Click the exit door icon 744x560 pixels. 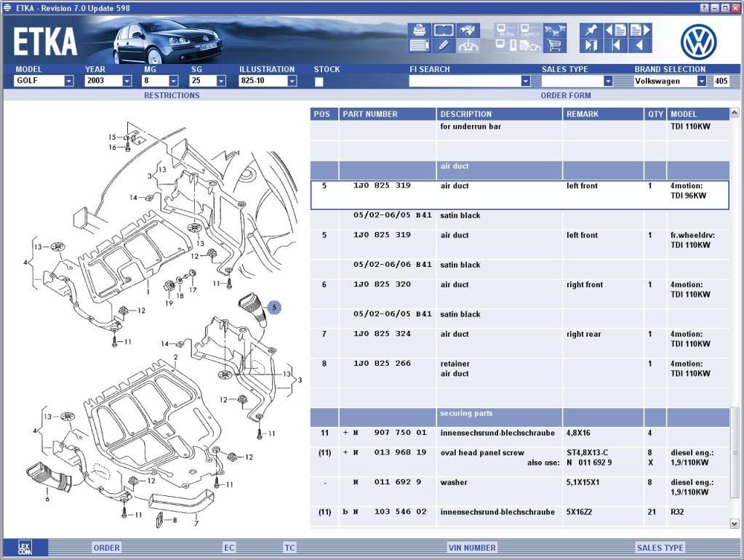(x=591, y=46)
